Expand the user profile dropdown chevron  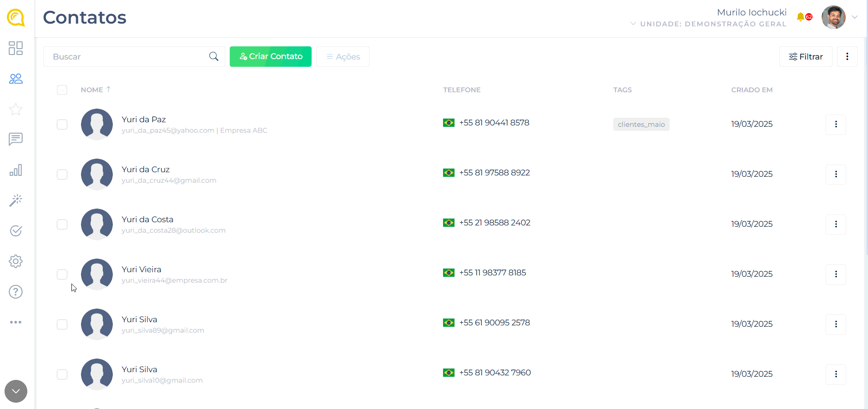(855, 17)
